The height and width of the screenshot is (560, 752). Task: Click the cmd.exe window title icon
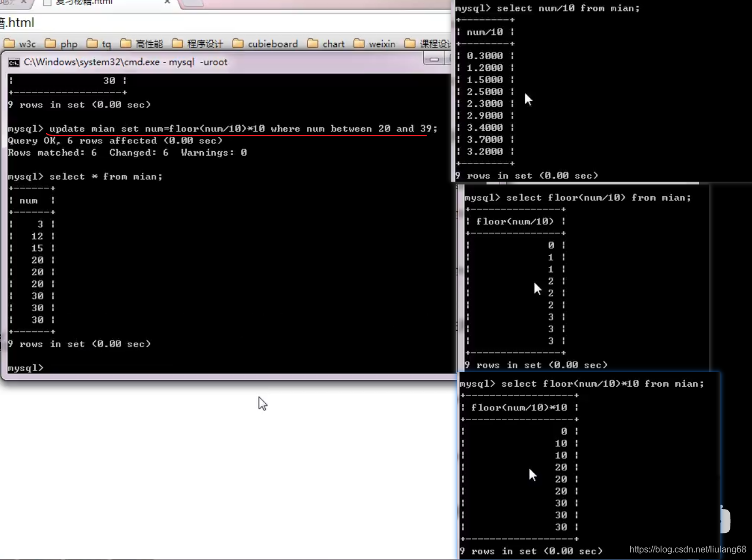14,63
